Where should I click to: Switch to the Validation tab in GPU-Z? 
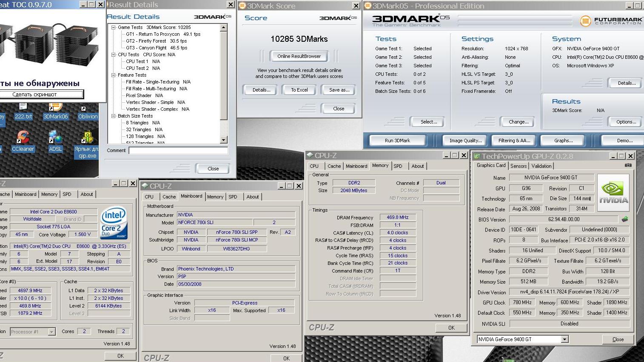[541, 166]
